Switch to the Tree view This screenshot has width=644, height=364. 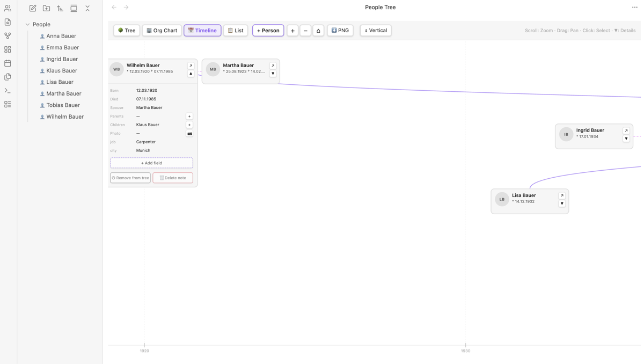[127, 31]
